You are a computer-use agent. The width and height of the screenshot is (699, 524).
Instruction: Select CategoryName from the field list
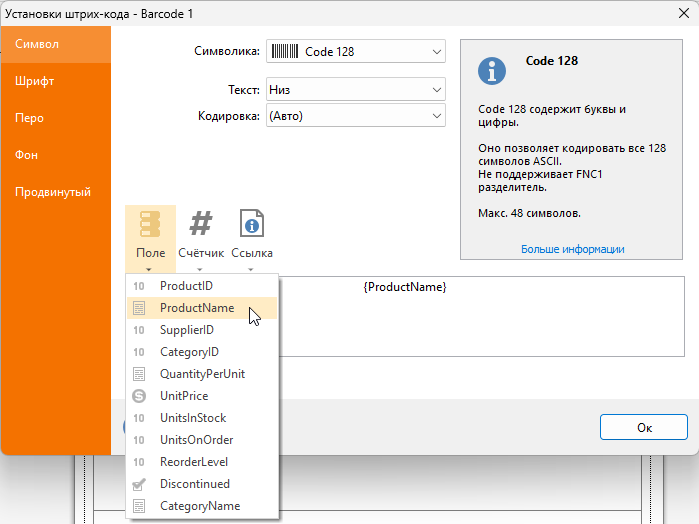click(x=200, y=506)
